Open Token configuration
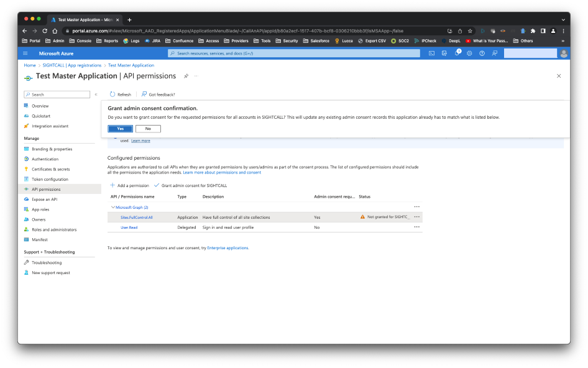588x368 pixels. tap(50, 179)
